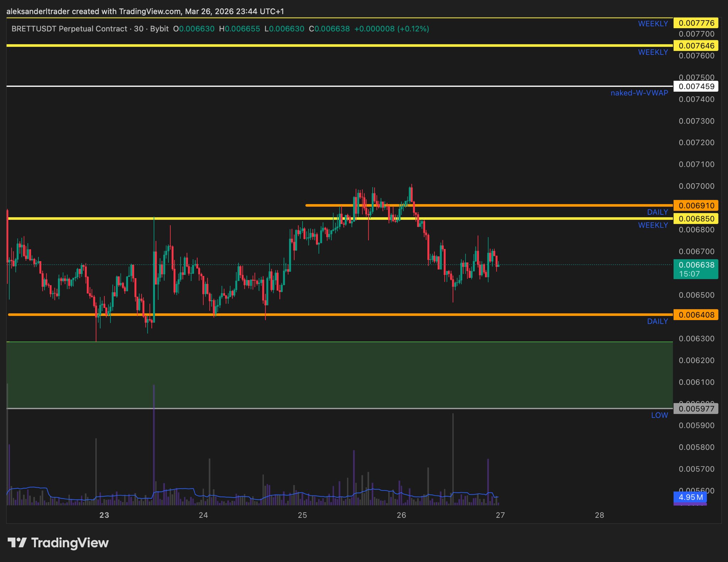This screenshot has height=562, width=728.
Task: Click the orange 0.006408 daily tag
Action: 696,315
